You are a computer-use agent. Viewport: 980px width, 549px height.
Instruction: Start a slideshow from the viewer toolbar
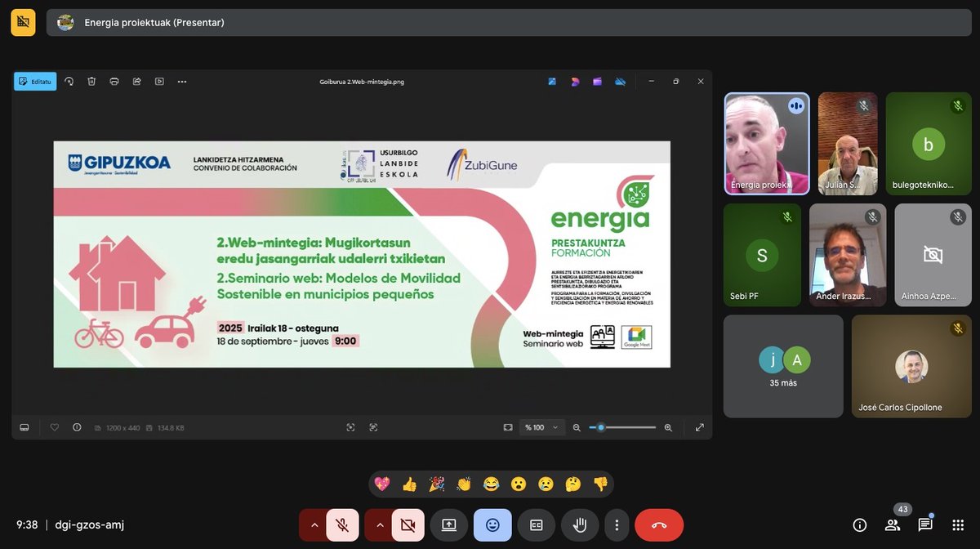pos(159,81)
